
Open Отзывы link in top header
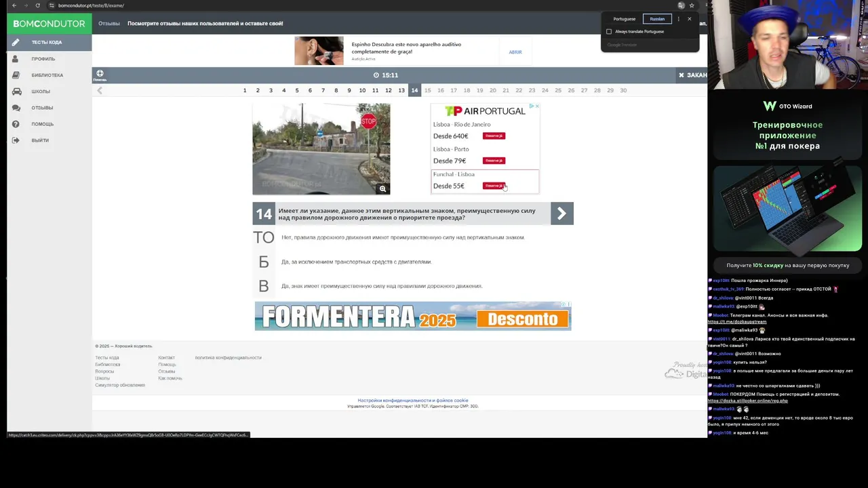point(109,24)
